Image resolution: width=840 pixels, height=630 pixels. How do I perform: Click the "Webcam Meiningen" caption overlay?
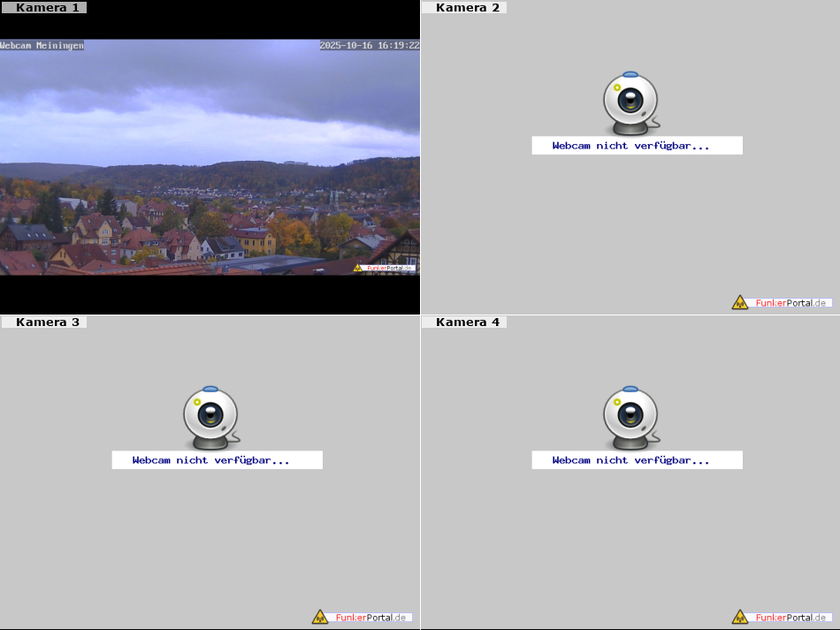tap(42, 45)
